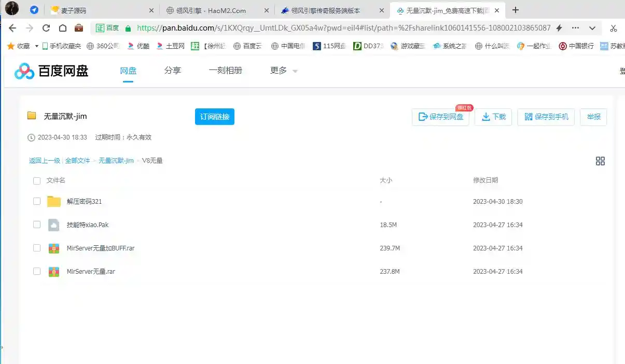Click the 文件名 column header
The width and height of the screenshot is (625, 364).
(56, 180)
